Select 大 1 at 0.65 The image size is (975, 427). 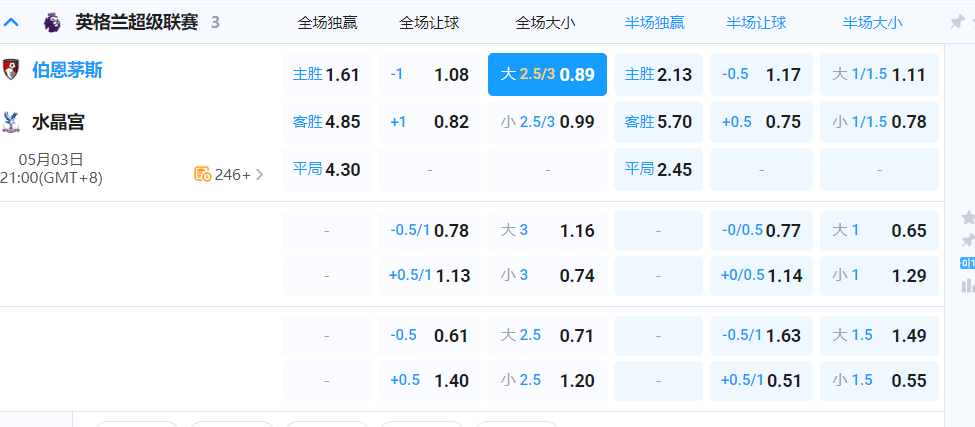click(x=879, y=231)
